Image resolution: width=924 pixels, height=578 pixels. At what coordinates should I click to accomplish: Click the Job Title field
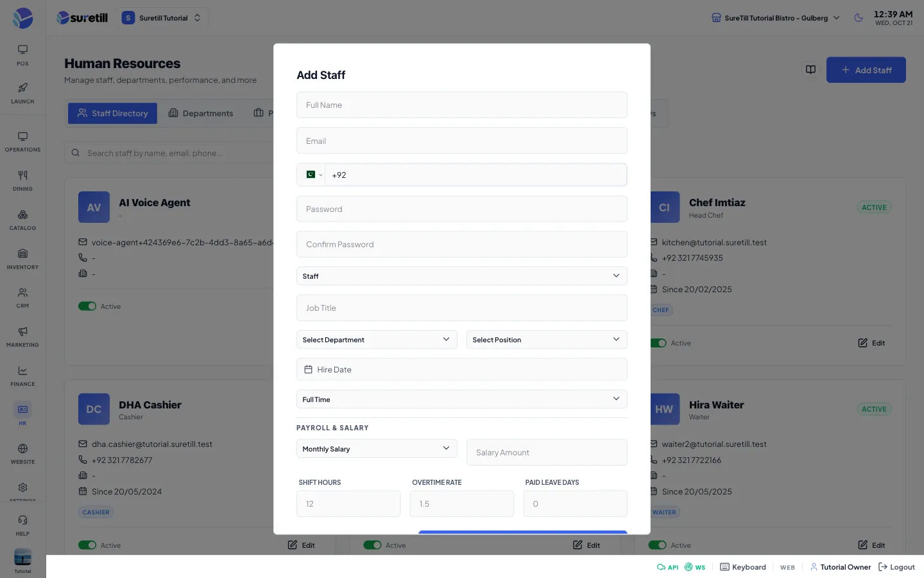pos(461,308)
